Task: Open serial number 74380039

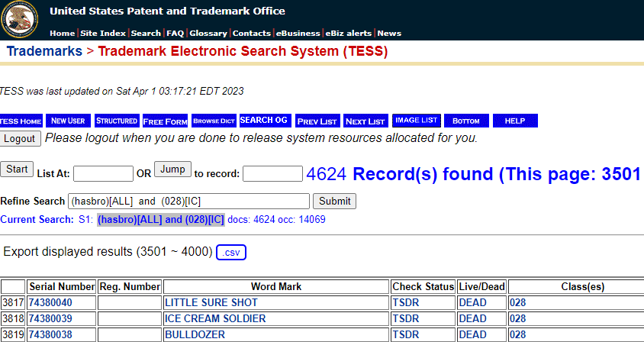Action: pos(50,318)
